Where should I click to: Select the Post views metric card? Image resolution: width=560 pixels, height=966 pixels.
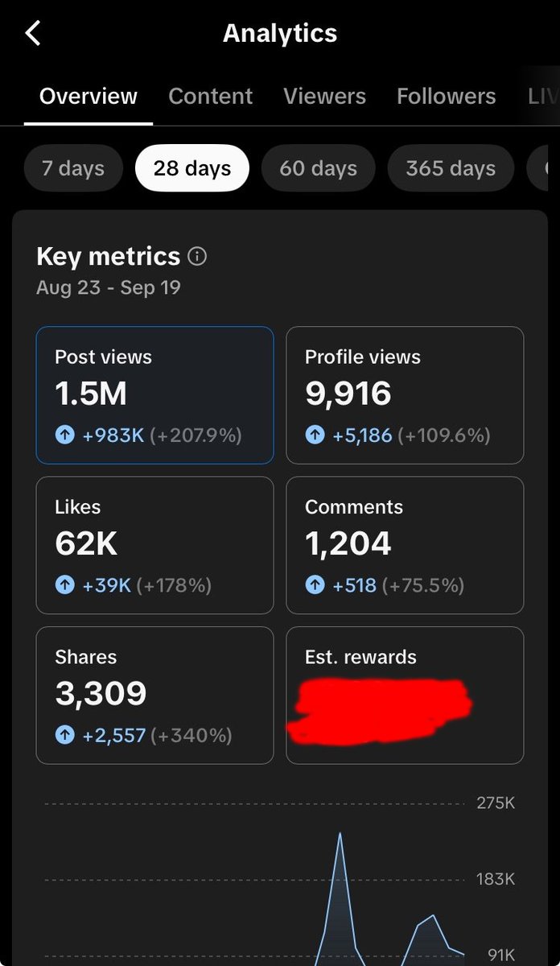tap(154, 395)
